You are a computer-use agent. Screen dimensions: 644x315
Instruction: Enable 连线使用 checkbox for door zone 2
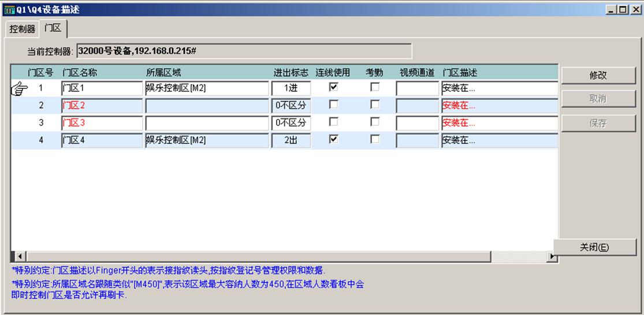tap(333, 105)
